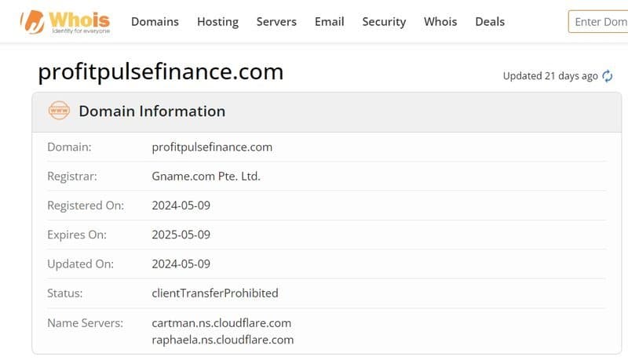
Task: Open the Servers menu
Action: coord(276,22)
